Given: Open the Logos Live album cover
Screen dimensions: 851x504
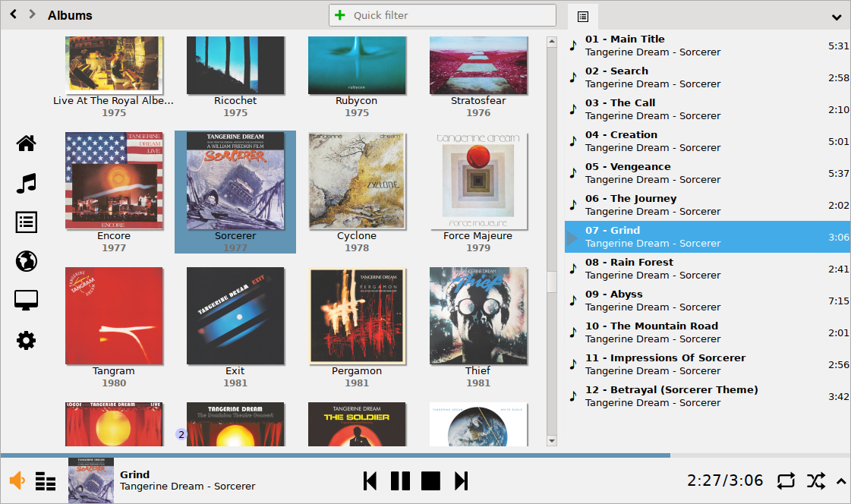Looking at the screenshot, I should tap(114, 424).
